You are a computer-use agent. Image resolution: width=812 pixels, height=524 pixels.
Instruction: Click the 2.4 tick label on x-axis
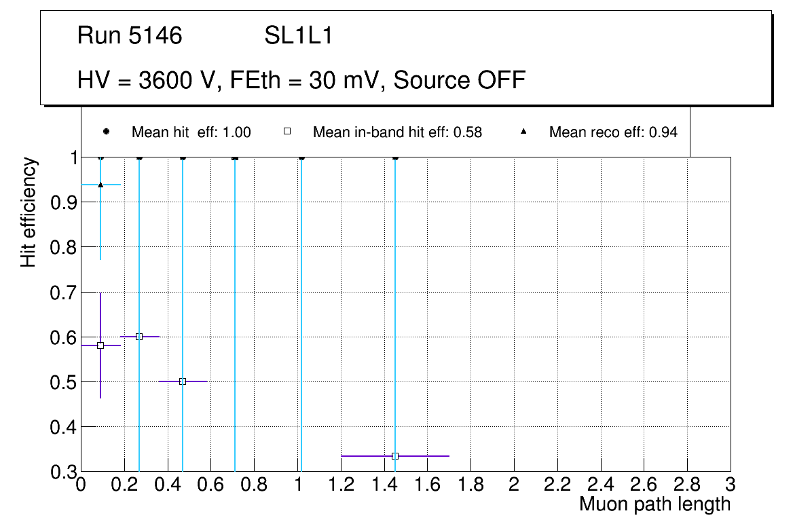pyautogui.click(x=601, y=485)
